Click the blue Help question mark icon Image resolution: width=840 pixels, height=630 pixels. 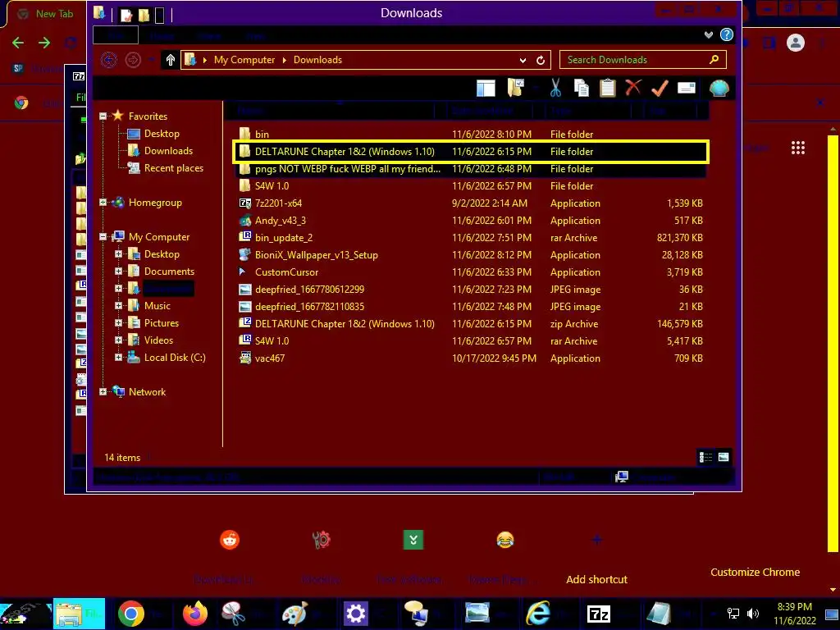(x=727, y=34)
